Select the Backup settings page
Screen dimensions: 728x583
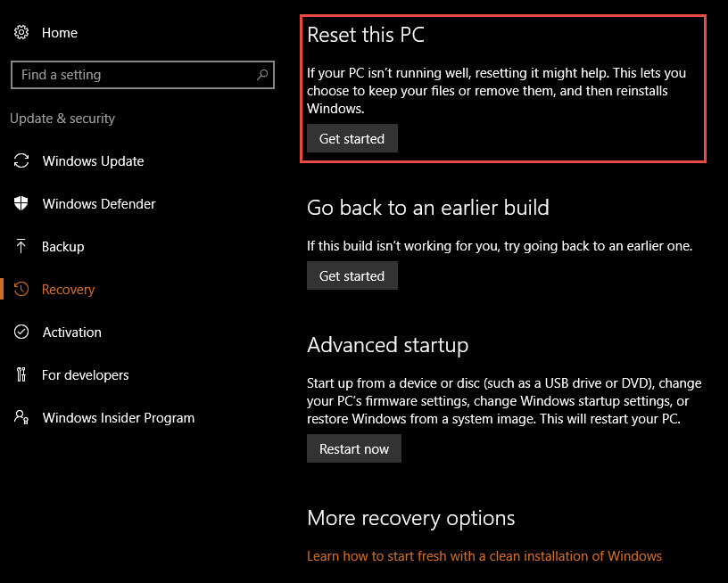coord(63,246)
